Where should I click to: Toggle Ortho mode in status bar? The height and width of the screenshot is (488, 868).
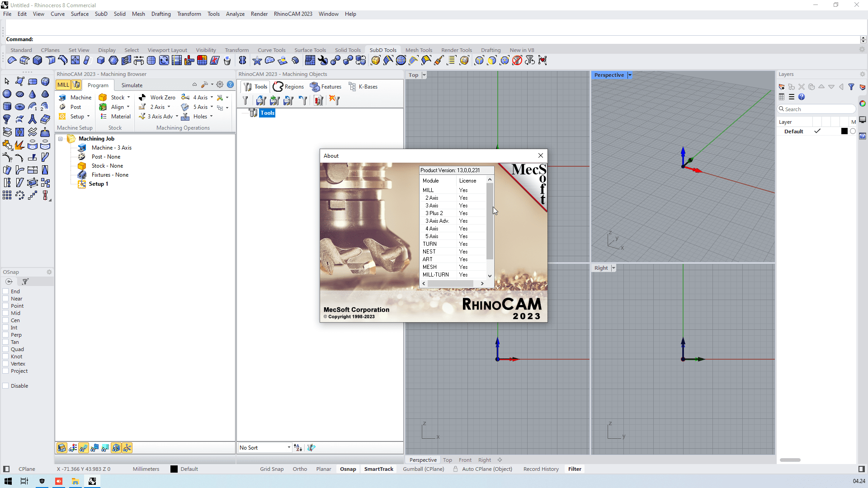point(300,469)
